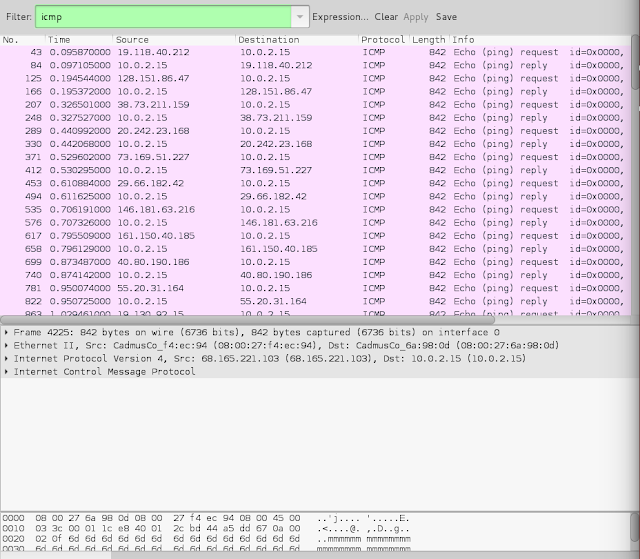Expand Internet Control Message Protocol node

(x=7, y=372)
